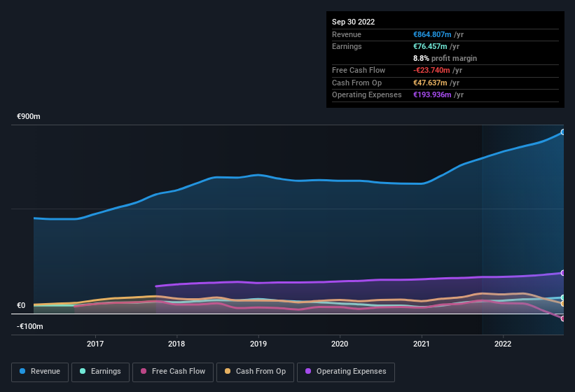
Task: Click the Earnings teal endpoint marker
Action: pos(563,297)
